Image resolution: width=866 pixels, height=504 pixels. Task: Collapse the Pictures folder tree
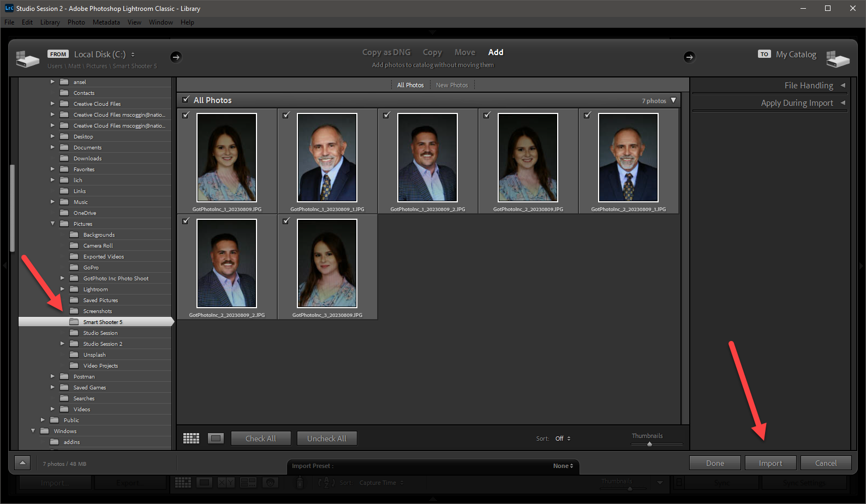[x=53, y=224]
